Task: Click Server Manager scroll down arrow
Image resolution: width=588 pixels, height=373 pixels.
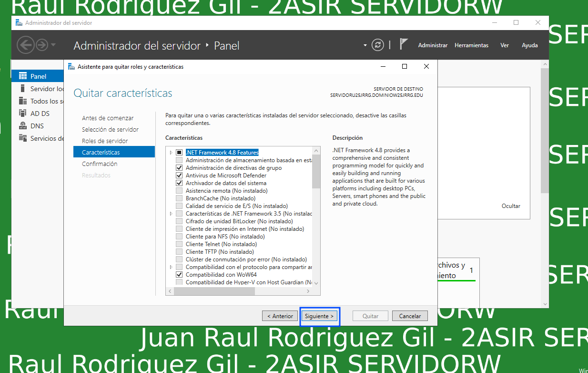Action: [x=545, y=304]
